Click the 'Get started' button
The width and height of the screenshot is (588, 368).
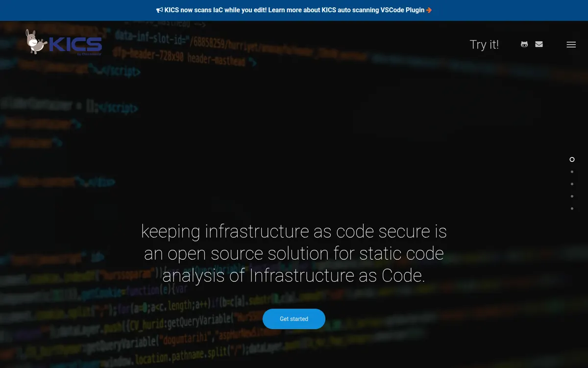click(x=294, y=319)
